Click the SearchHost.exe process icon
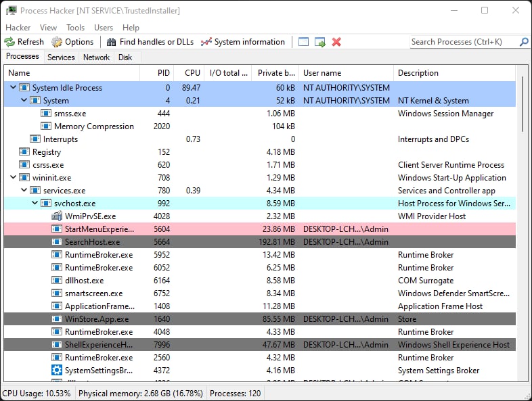 (x=57, y=241)
